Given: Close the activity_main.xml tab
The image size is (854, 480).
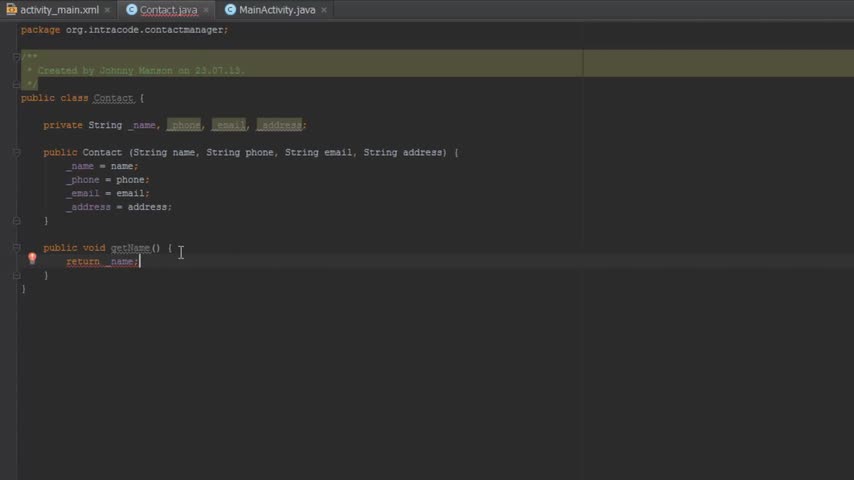Looking at the screenshot, I should (107, 10).
